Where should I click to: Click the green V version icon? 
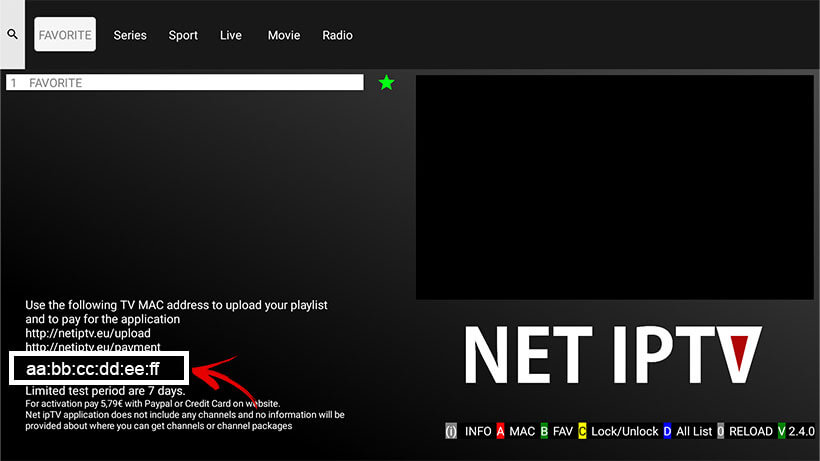click(781, 431)
